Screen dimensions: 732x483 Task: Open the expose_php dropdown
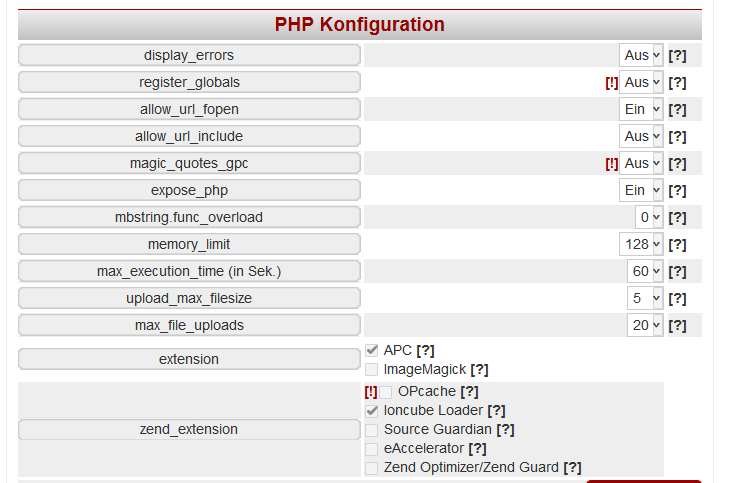click(641, 191)
